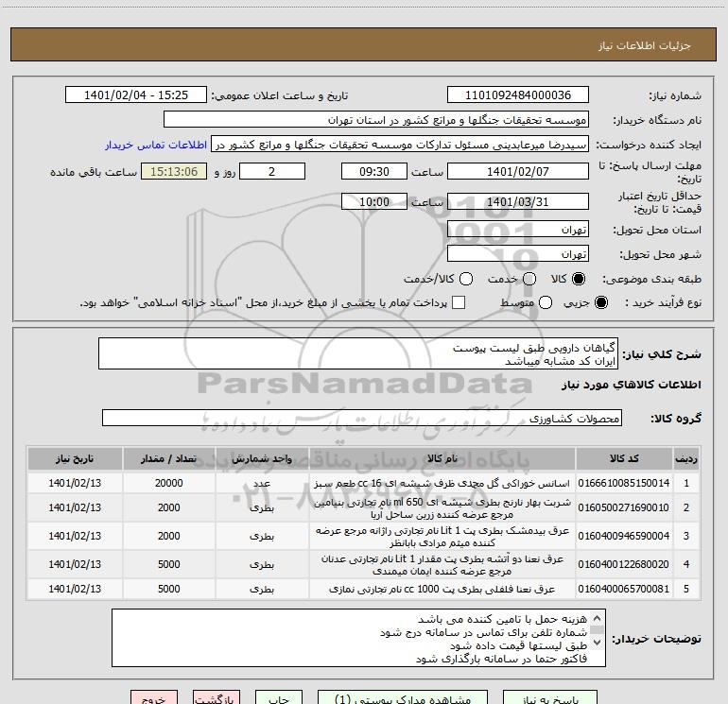728x704 pixels.
Task: Click quantity 20000 in row 1
Action: 168,483
